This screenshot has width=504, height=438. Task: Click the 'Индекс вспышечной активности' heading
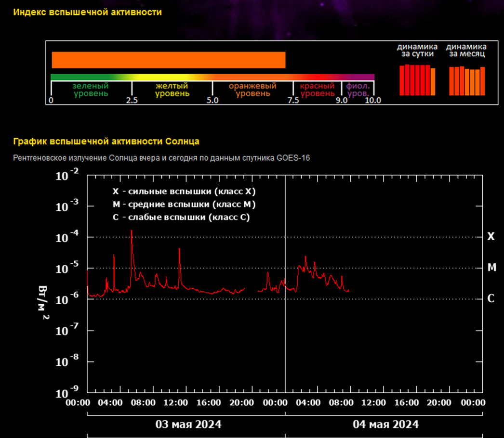click(87, 13)
